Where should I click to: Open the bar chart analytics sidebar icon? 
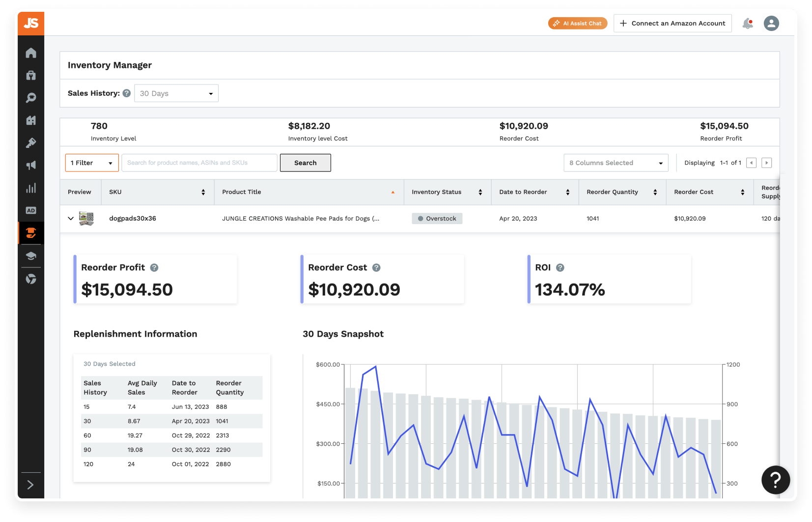pyautogui.click(x=31, y=188)
